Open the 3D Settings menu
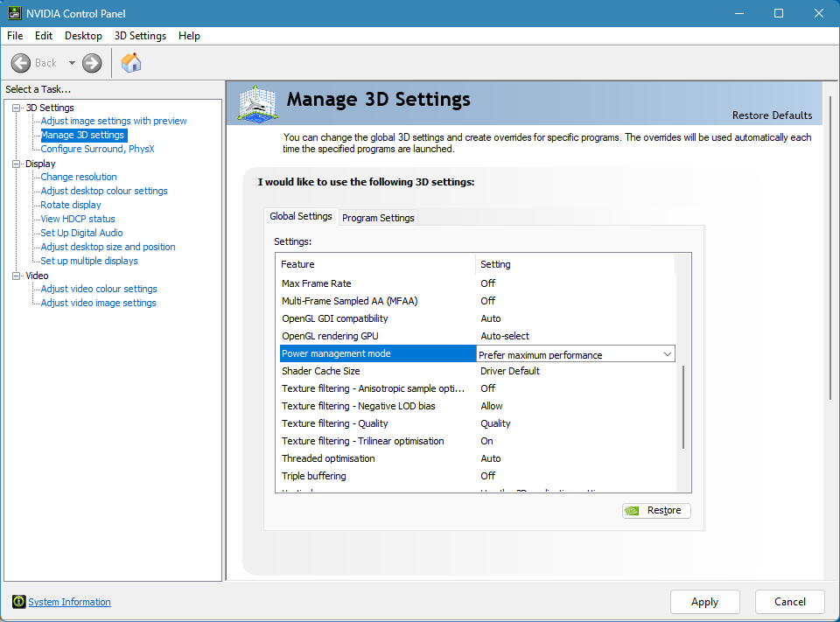 140,36
